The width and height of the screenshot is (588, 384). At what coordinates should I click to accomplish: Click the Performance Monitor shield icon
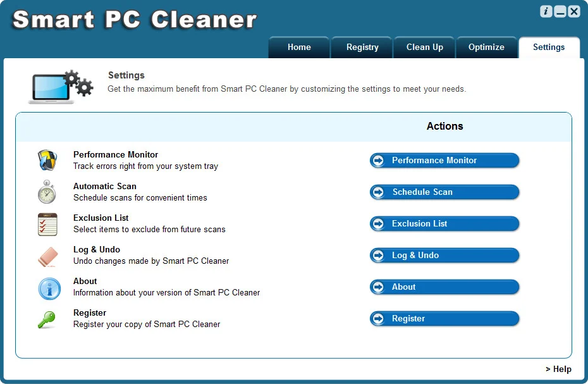click(47, 160)
